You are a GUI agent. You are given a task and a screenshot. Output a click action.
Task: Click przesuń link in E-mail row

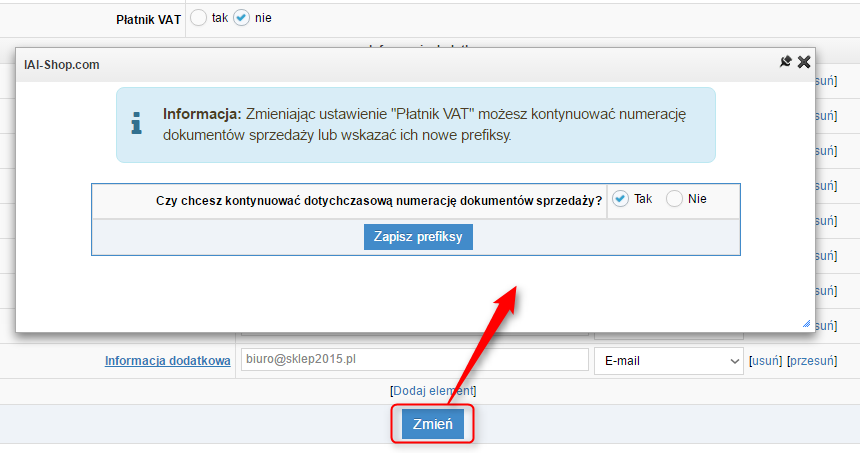tap(812, 361)
